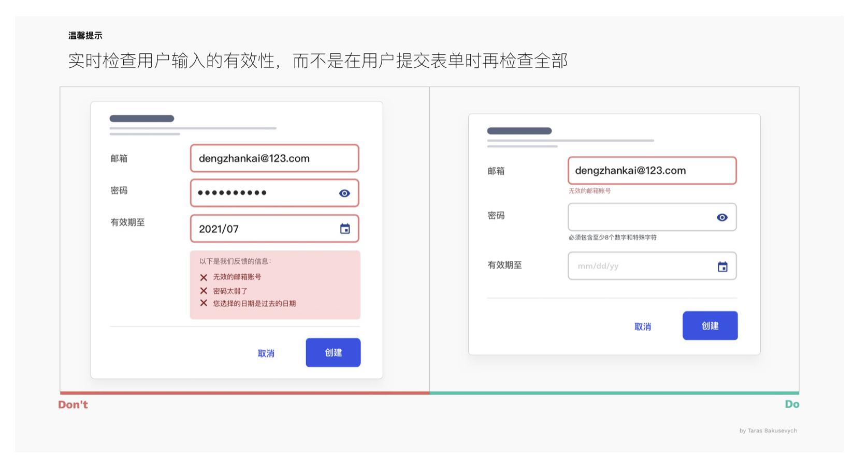Toggle password visibility eye in Do form
Viewport: 868px width, 475px height.
(x=722, y=217)
